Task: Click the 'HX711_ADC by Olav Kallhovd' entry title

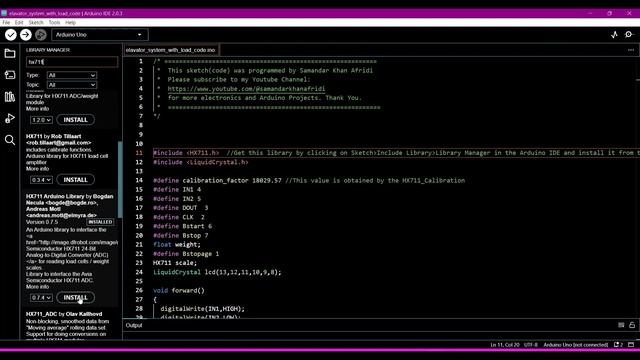Action: [x=64, y=314]
